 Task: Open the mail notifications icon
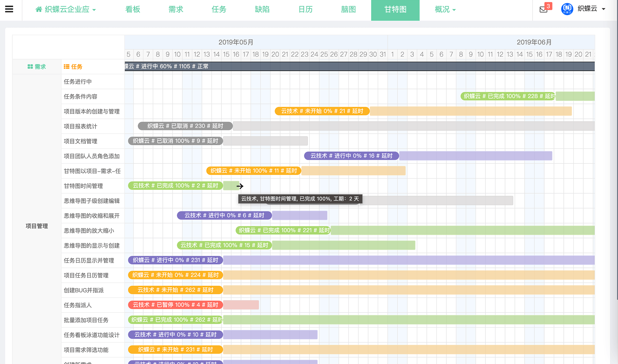coord(543,9)
